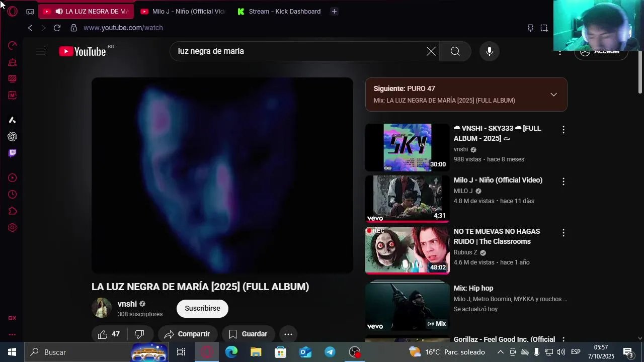Viewport: 644px width, 362px height.
Task: Open options for VNSHI - SKY333 video
Action: pos(563,130)
